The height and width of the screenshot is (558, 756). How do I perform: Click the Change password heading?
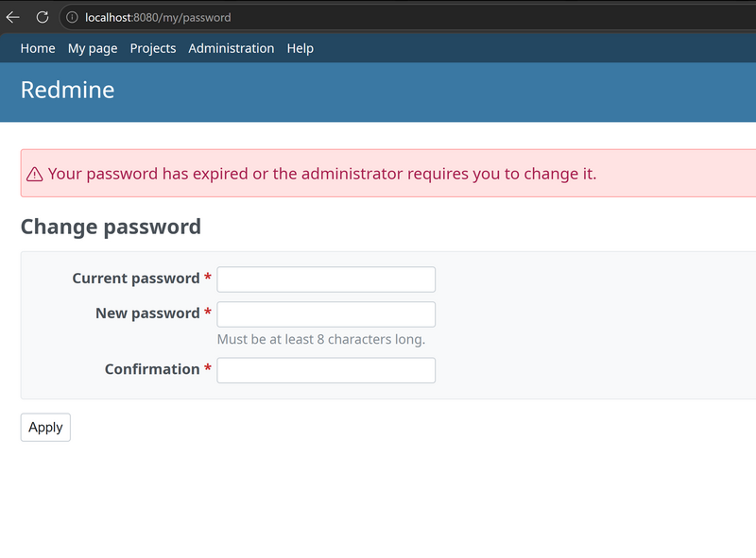click(x=111, y=227)
